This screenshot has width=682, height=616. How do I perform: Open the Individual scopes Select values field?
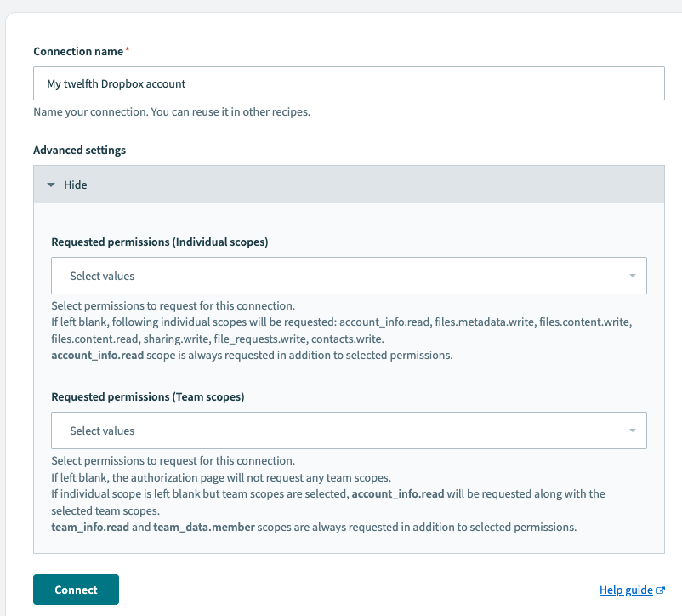point(340,276)
